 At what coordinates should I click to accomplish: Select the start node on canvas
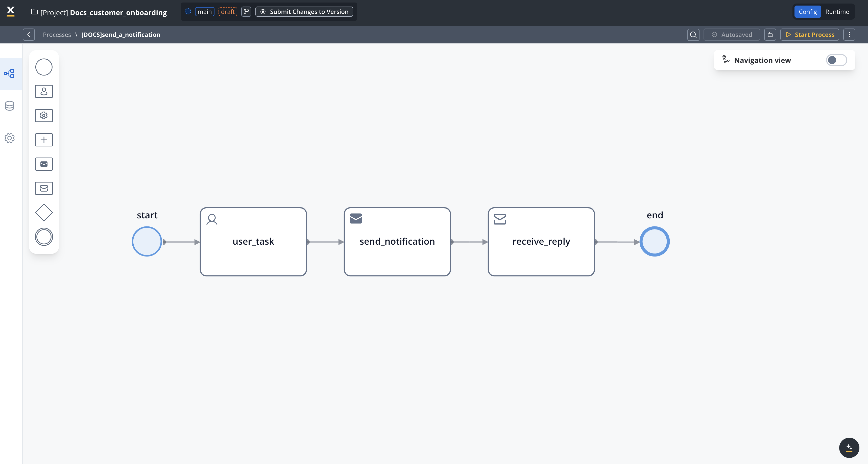point(147,241)
